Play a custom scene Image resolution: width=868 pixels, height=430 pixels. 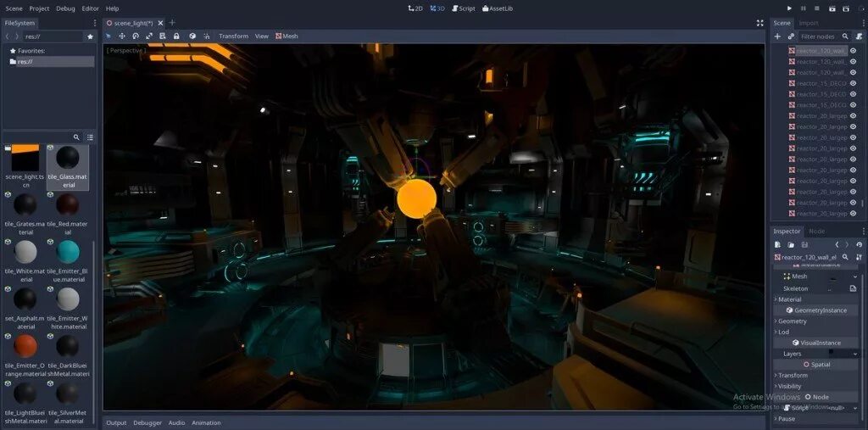[x=846, y=8]
